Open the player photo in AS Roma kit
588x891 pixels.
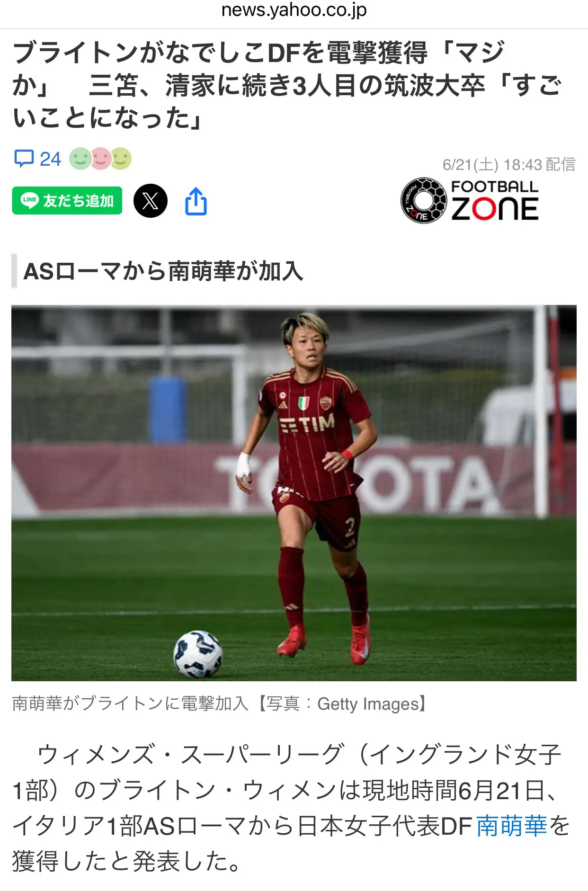(x=294, y=493)
